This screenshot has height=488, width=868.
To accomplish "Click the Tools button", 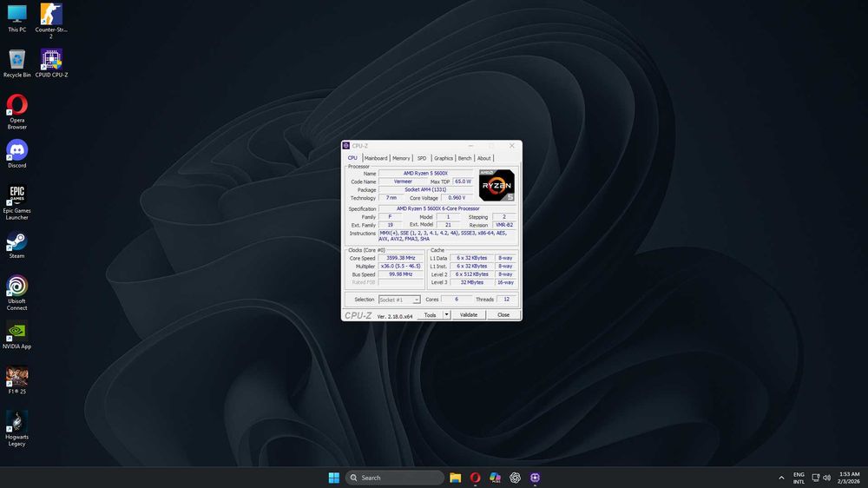I will [431, 314].
